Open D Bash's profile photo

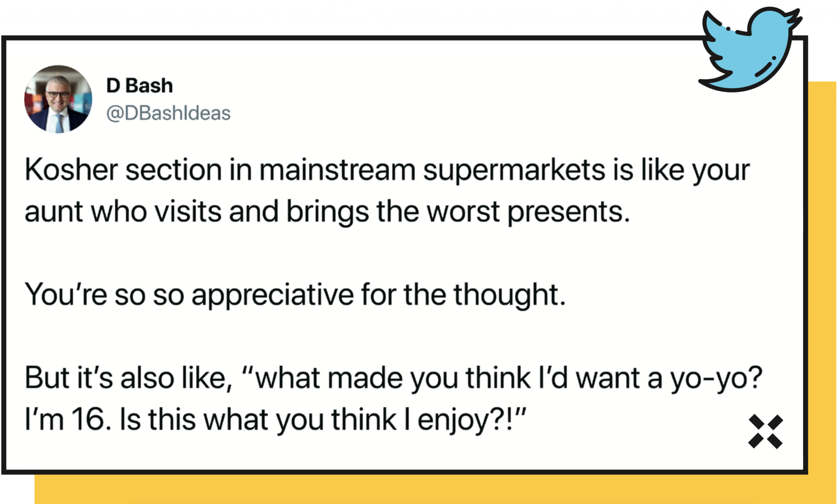(58, 99)
